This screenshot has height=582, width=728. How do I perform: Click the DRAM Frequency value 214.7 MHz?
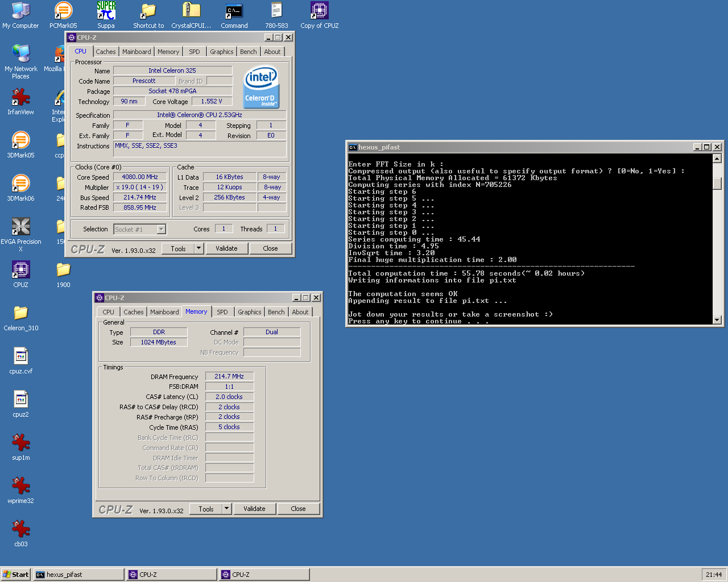coord(229,376)
